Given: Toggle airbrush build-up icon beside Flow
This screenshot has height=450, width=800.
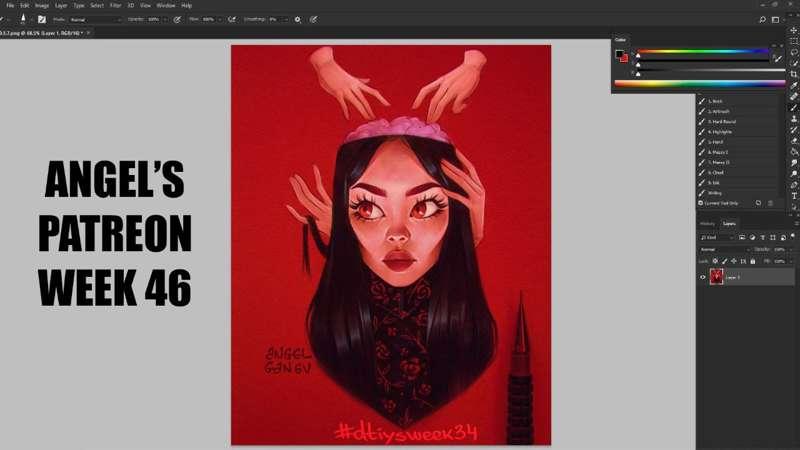Looking at the screenshot, I should pos(232,19).
